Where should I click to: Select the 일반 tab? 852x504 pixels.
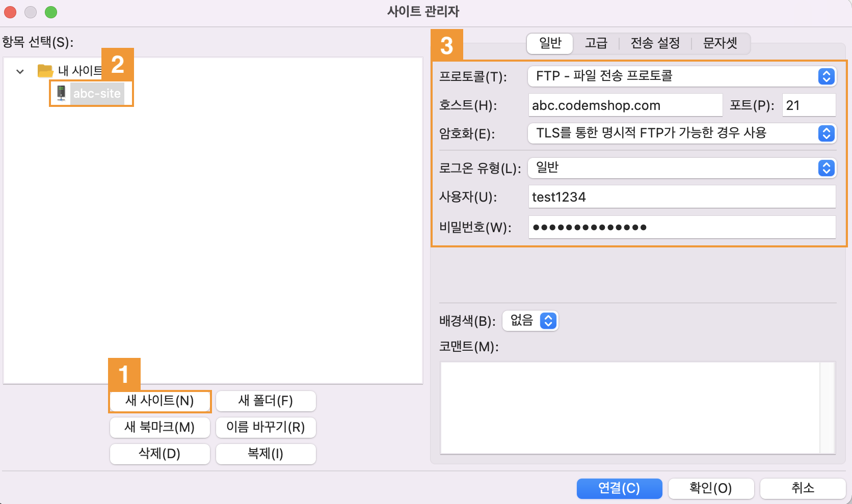click(x=550, y=43)
